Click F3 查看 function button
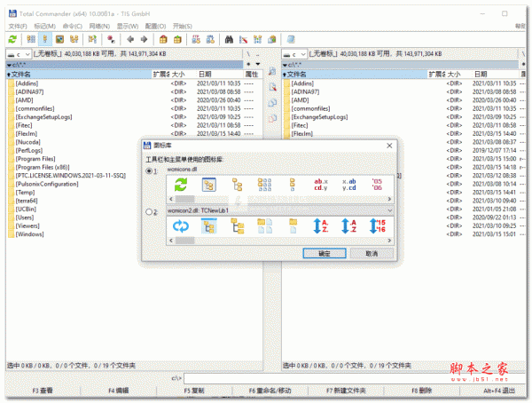This screenshot has height=403, width=532. 43,391
